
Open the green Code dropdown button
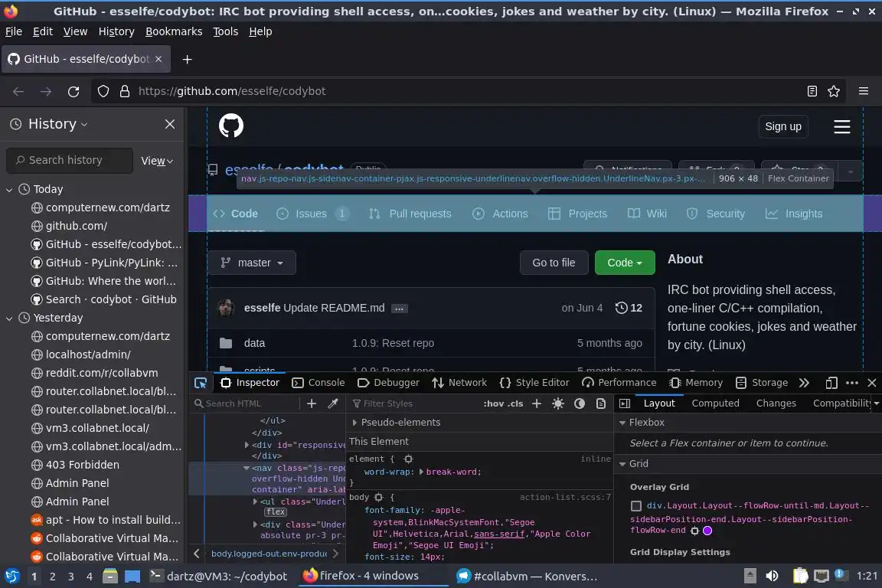pos(625,263)
